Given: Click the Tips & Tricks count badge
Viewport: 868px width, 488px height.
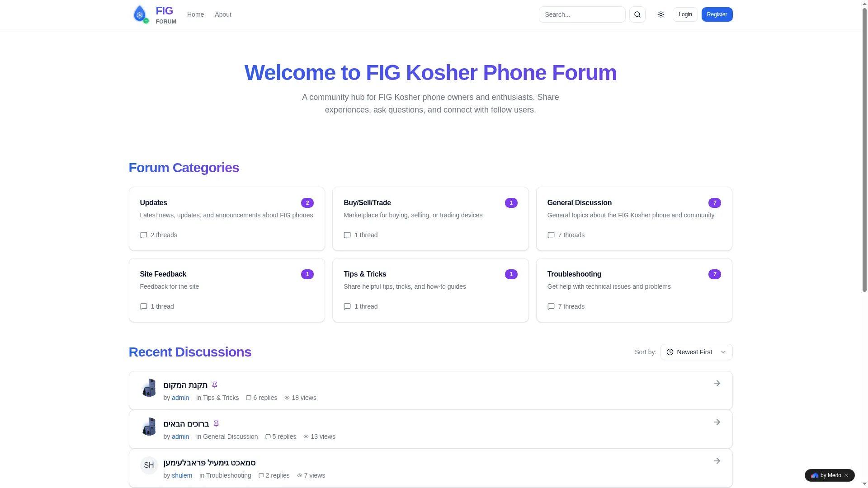Looking at the screenshot, I should [x=511, y=274].
